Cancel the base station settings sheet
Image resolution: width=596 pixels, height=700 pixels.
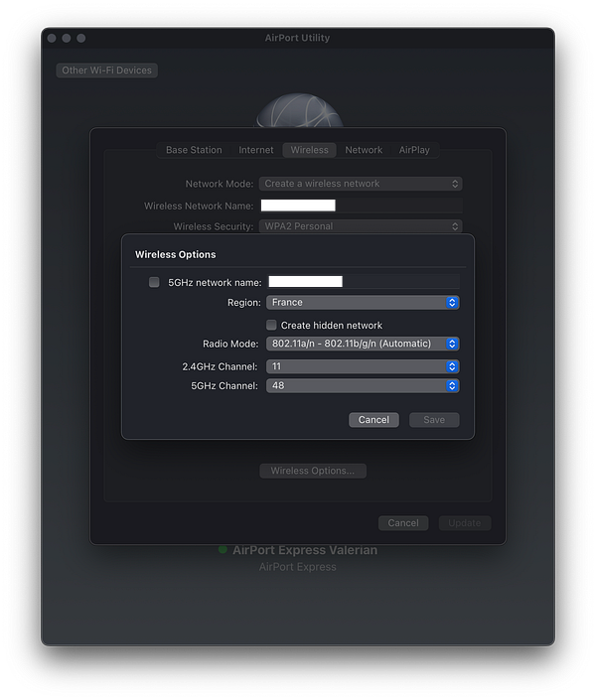pos(403,523)
